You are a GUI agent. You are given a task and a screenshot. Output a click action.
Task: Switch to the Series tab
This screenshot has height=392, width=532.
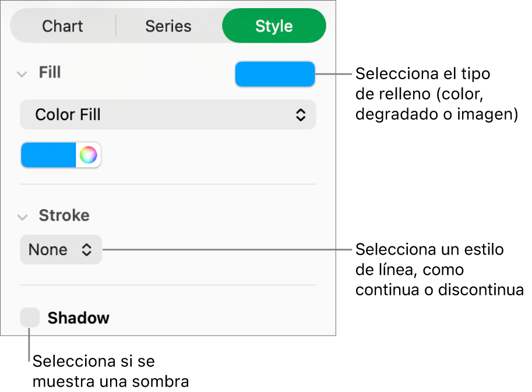pyautogui.click(x=168, y=26)
